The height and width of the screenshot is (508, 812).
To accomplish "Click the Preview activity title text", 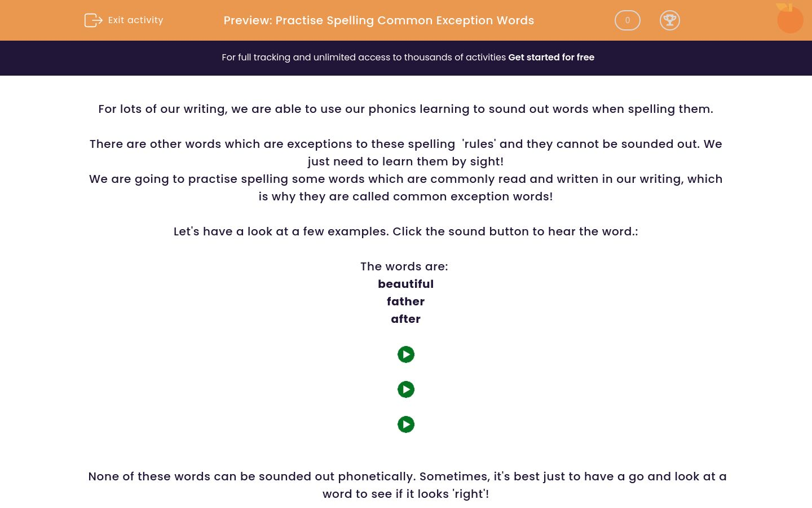I will (x=379, y=20).
